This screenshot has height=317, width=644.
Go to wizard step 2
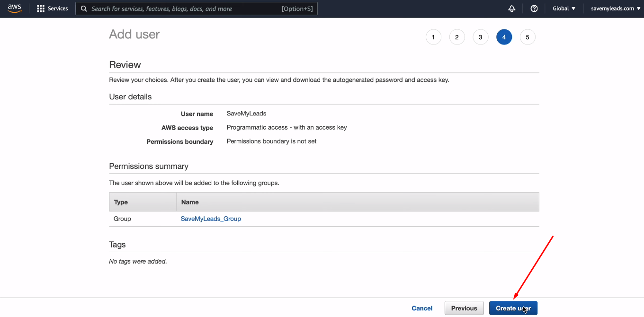coord(457,37)
